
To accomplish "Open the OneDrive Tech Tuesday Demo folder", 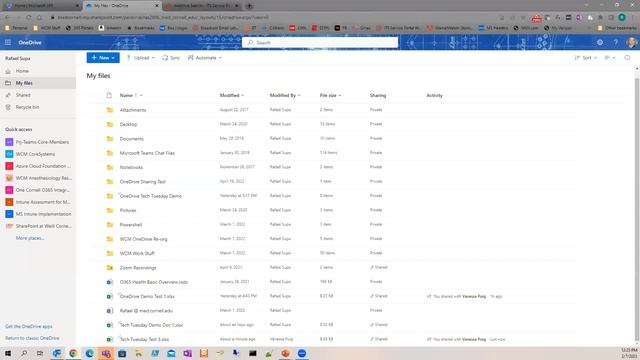I will [x=151, y=196].
